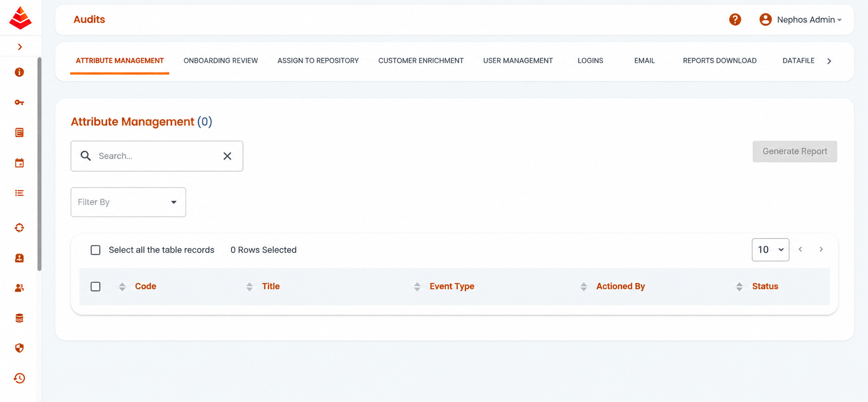The image size is (868, 402).
Task: Open the rows-per-page dropdown showing 10
Action: click(x=770, y=250)
